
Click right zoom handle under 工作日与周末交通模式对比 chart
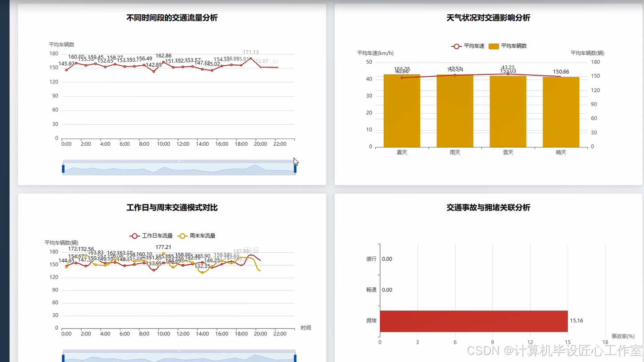[x=295, y=358]
